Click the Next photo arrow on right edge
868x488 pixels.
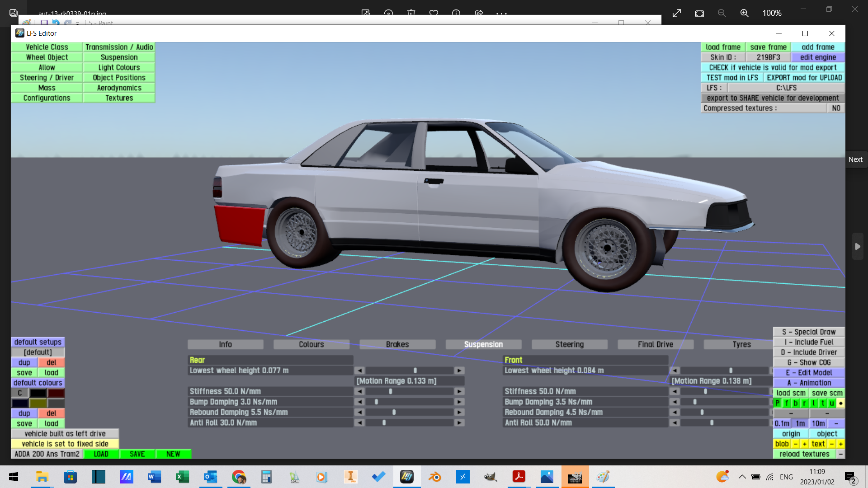click(x=858, y=246)
